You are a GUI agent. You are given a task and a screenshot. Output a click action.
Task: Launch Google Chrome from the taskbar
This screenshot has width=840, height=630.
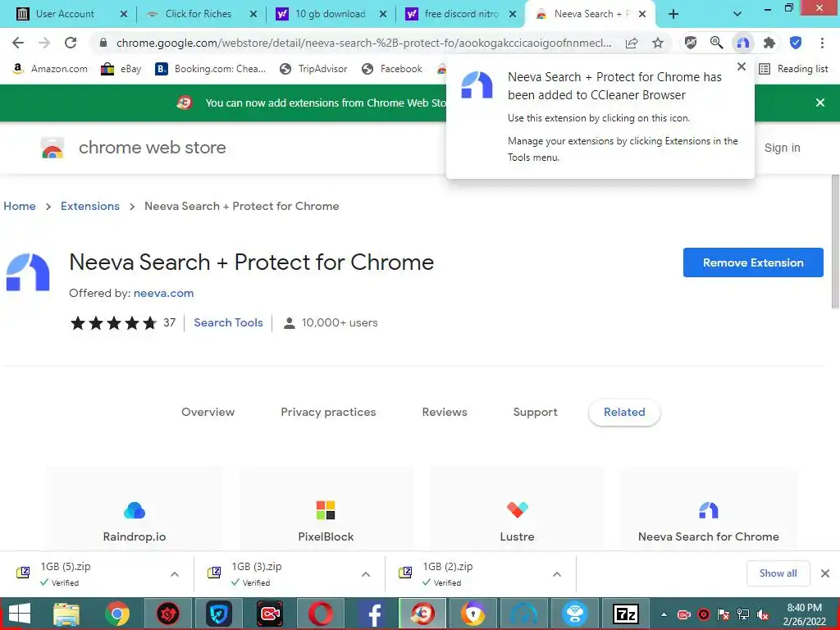(117, 614)
